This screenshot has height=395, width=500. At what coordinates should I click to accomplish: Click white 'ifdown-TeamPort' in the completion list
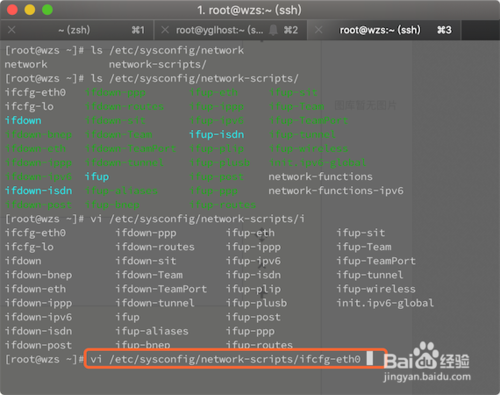click(x=161, y=289)
